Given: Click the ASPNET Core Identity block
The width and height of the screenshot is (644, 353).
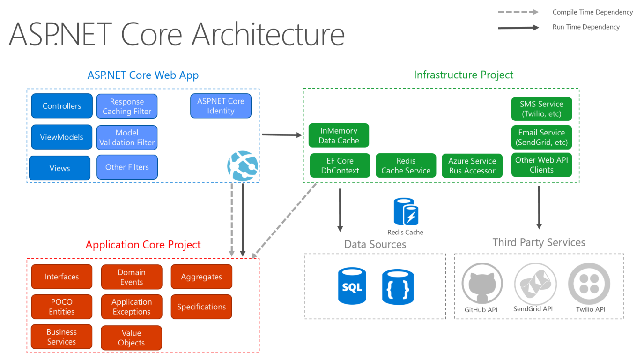Looking at the screenshot, I should (221, 106).
